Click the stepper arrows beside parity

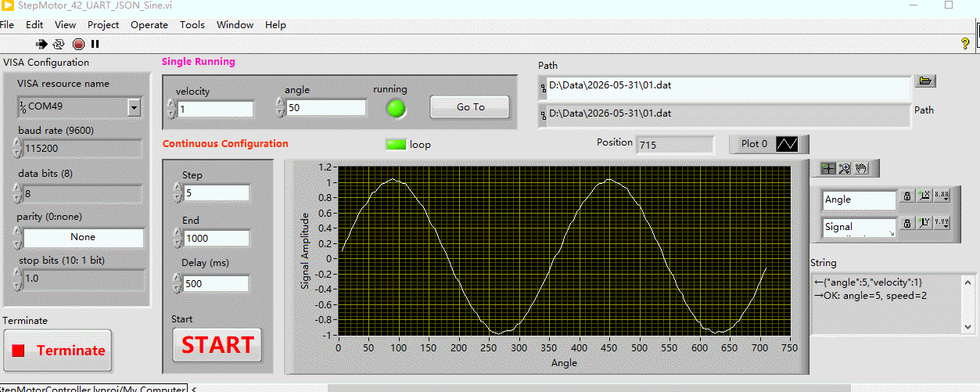coord(17,237)
